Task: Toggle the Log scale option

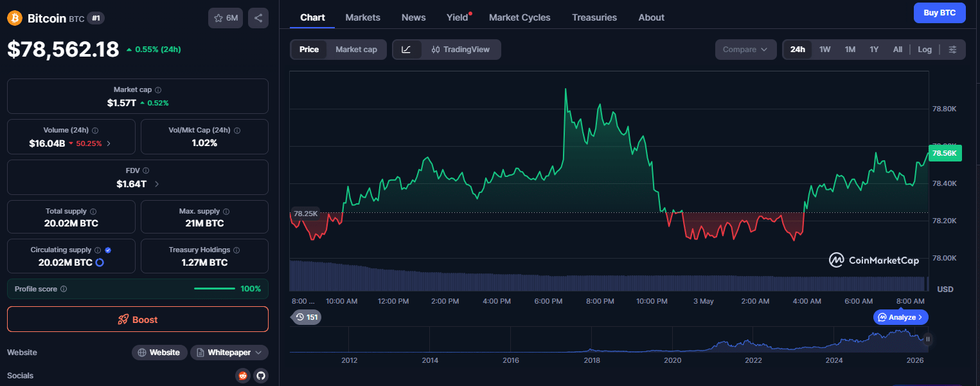Action: (x=925, y=50)
